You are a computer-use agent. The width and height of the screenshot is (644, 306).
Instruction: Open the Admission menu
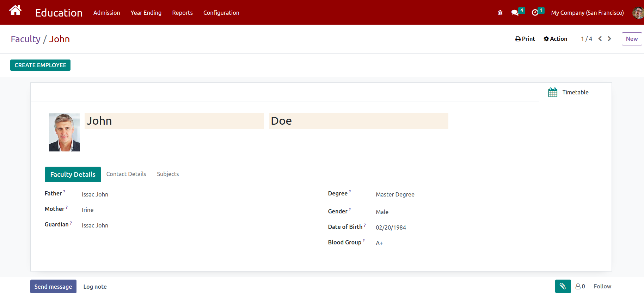pyautogui.click(x=106, y=13)
